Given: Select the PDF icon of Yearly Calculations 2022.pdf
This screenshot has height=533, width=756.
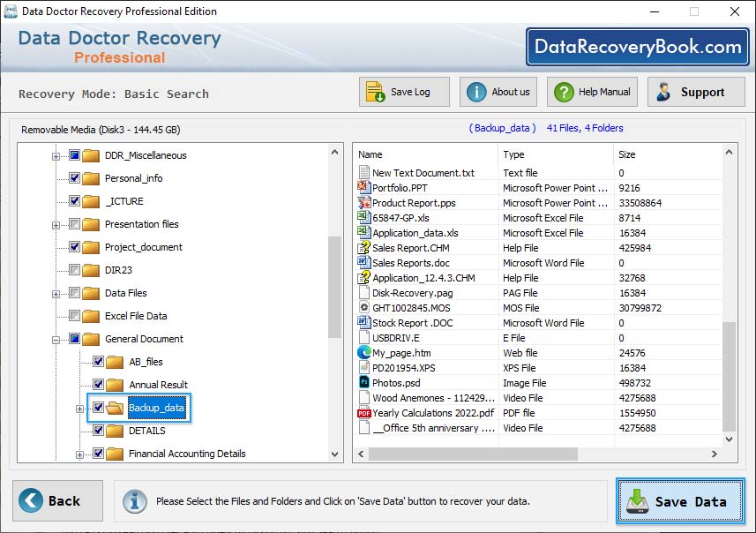Looking at the screenshot, I should 363,413.
